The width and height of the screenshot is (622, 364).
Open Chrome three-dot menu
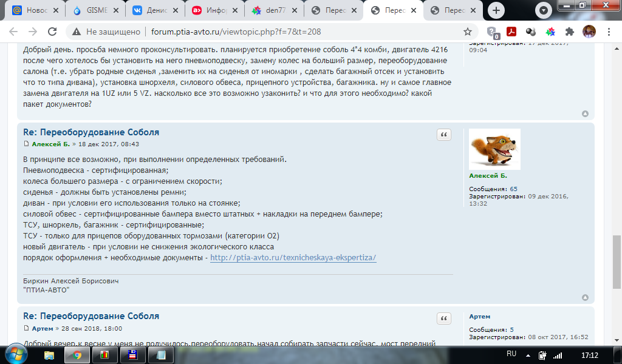pyautogui.click(x=609, y=32)
